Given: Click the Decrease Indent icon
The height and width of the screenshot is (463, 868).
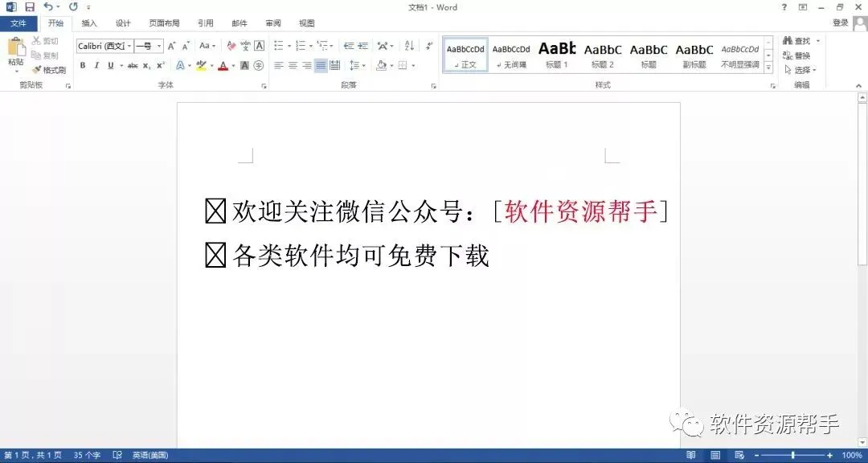Looking at the screenshot, I should tap(349, 46).
